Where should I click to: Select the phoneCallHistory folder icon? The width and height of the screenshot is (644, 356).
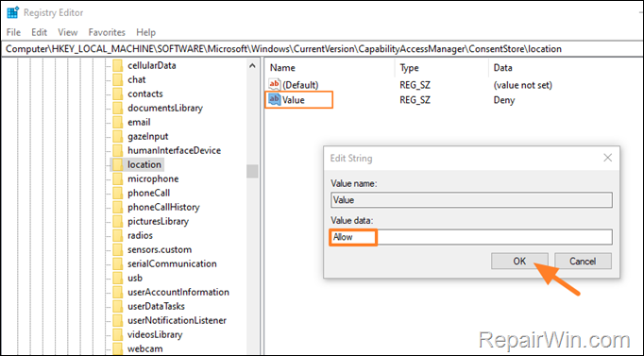coord(118,208)
